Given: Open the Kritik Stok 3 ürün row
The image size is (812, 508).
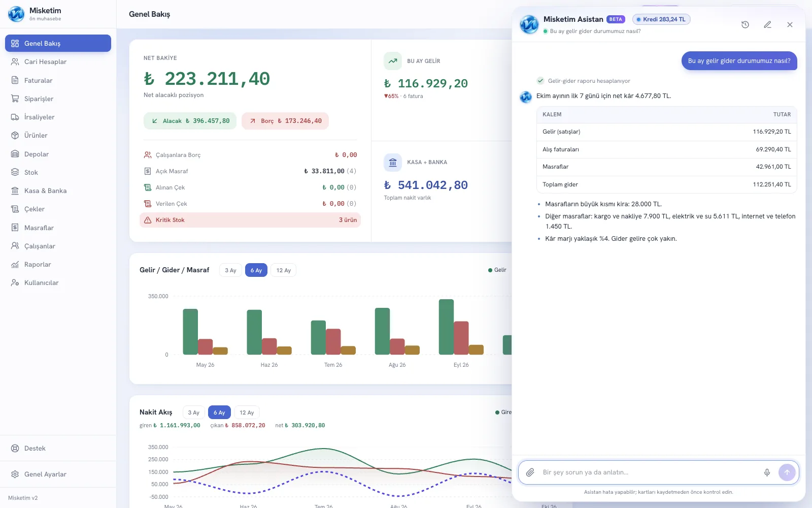Looking at the screenshot, I should (250, 220).
